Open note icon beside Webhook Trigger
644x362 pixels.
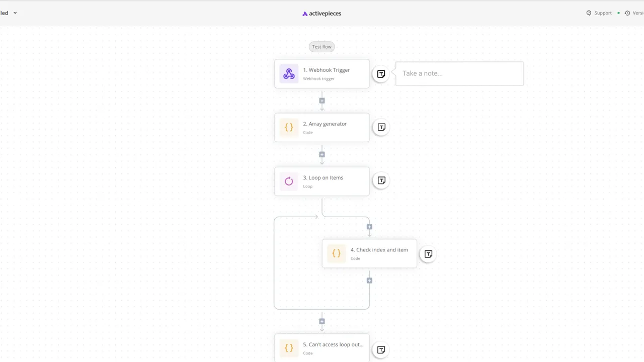coord(381,74)
